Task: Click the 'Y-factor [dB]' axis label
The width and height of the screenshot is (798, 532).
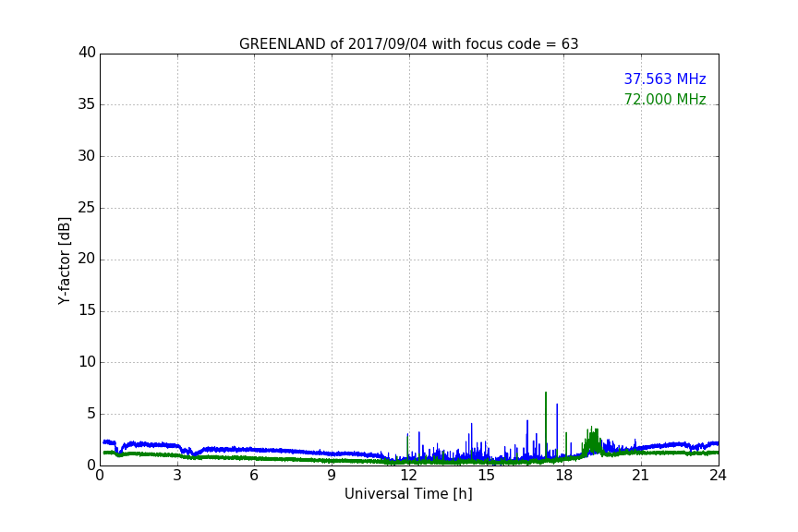Action: (x=64, y=260)
